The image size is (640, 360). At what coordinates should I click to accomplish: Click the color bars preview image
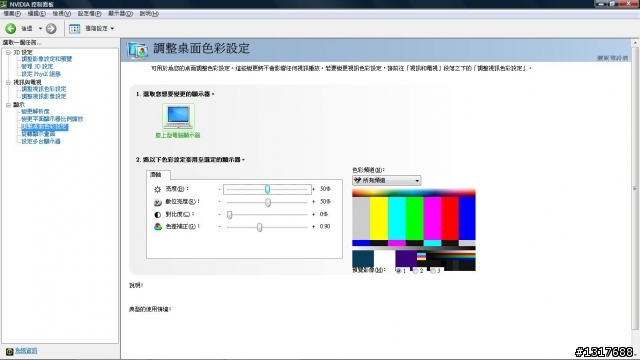414,229
